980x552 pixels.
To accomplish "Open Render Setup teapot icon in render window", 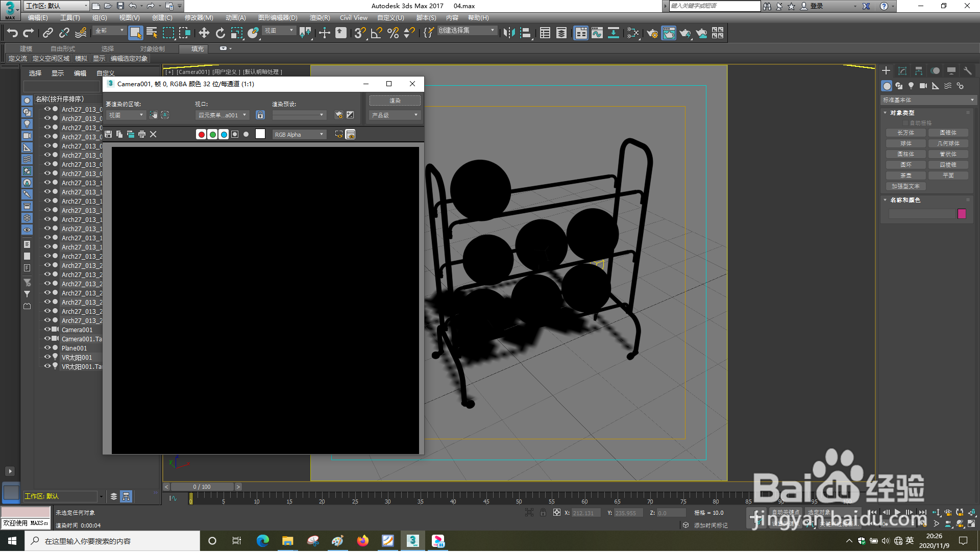I will click(338, 115).
